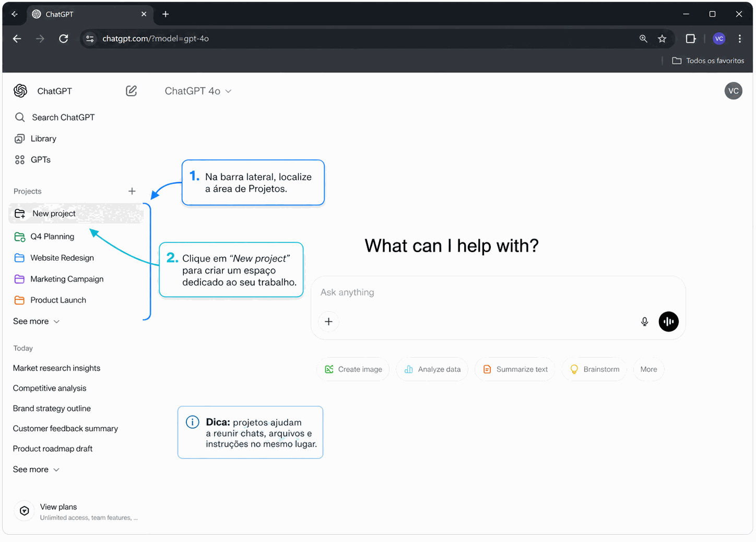
Task: Click the plus icon next to Projects
Action: click(x=132, y=191)
